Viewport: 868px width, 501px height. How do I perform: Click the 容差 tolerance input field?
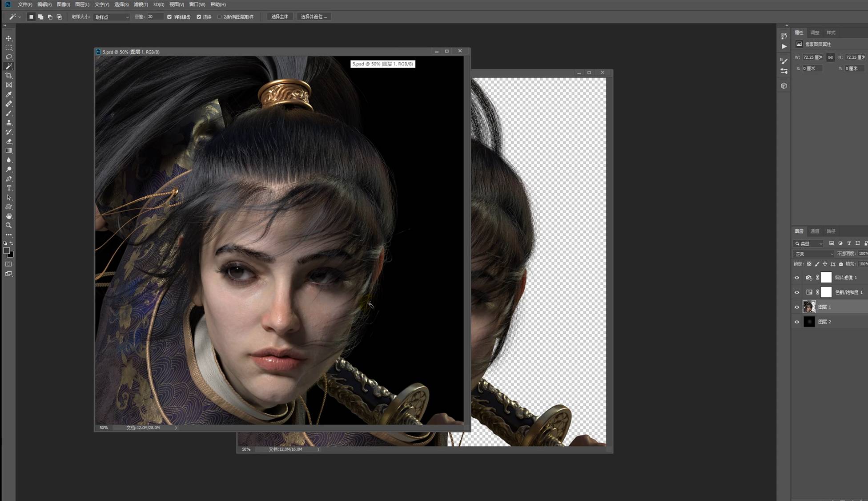click(155, 17)
